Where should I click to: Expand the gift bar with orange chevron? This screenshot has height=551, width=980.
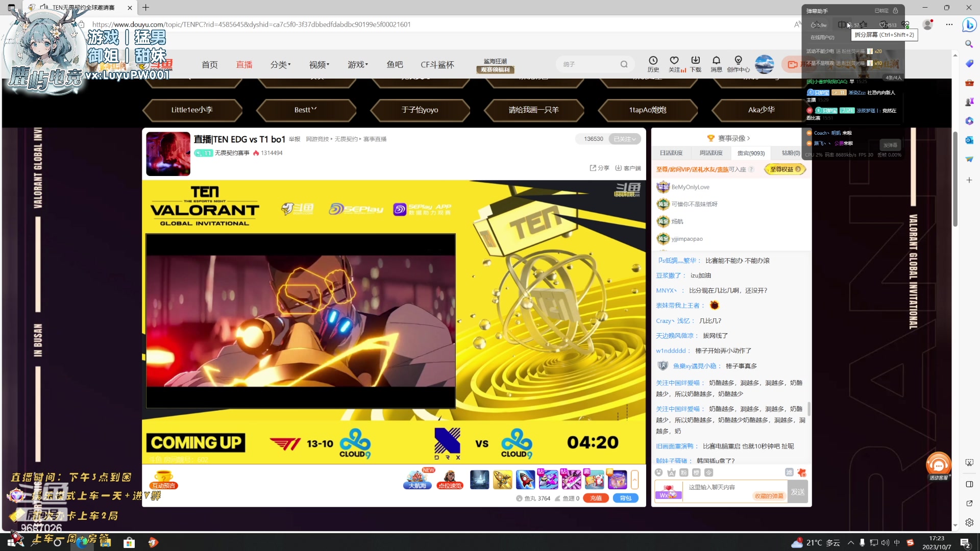[x=634, y=480]
